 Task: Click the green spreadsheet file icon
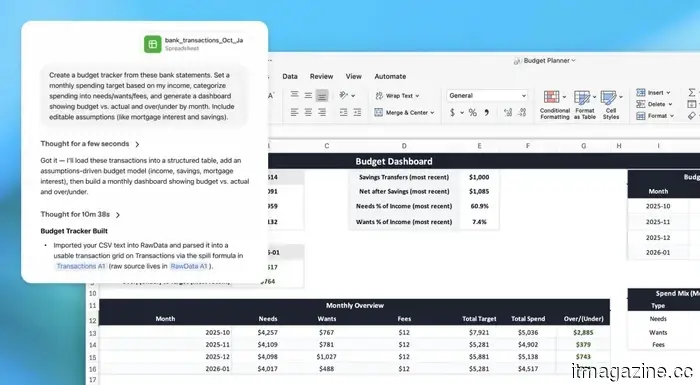pos(153,44)
